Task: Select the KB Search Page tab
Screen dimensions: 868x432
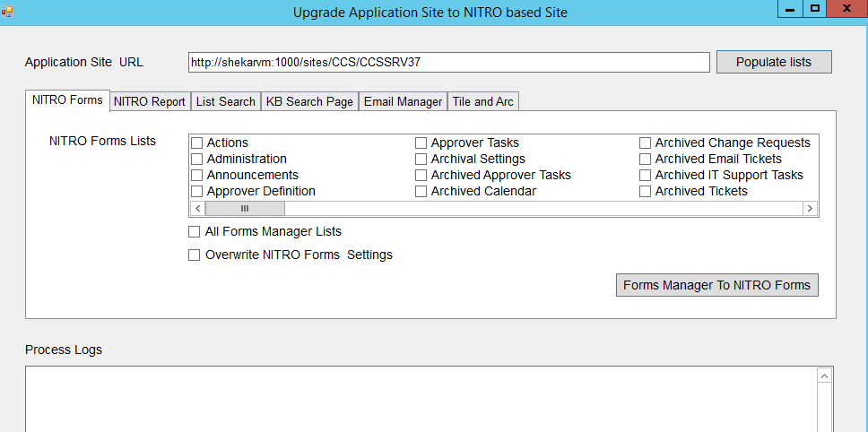Action: [309, 101]
